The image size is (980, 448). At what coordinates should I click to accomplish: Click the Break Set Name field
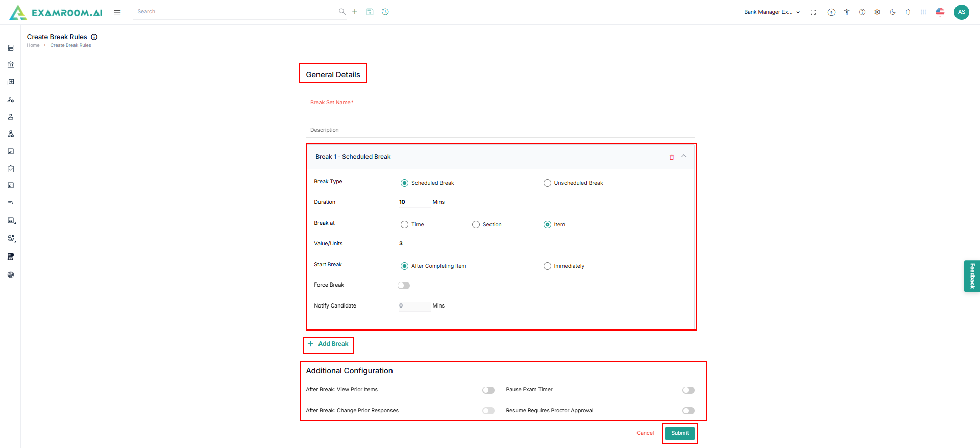500,103
